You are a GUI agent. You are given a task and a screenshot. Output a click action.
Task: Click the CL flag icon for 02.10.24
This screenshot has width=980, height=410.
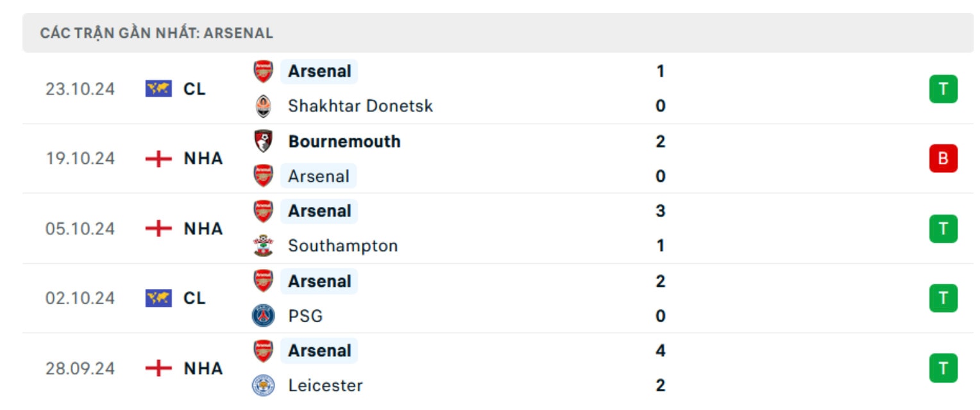[x=158, y=299]
